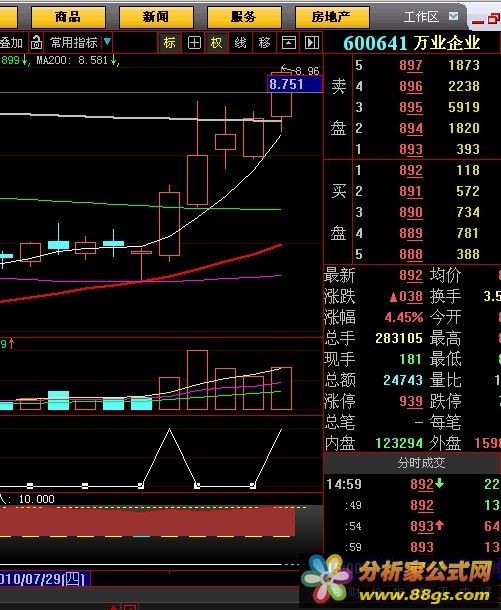
Task: Click the 内盘 value 123294
Action: (x=399, y=443)
